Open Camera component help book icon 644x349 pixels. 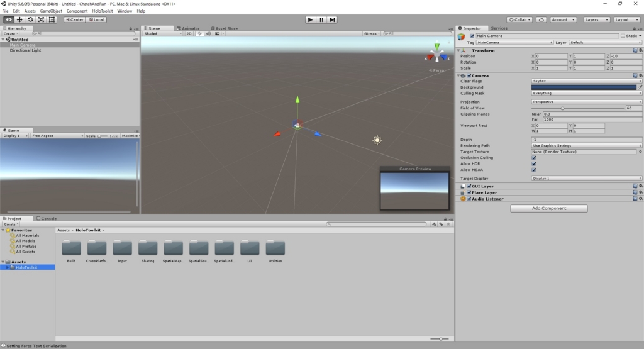click(x=635, y=75)
